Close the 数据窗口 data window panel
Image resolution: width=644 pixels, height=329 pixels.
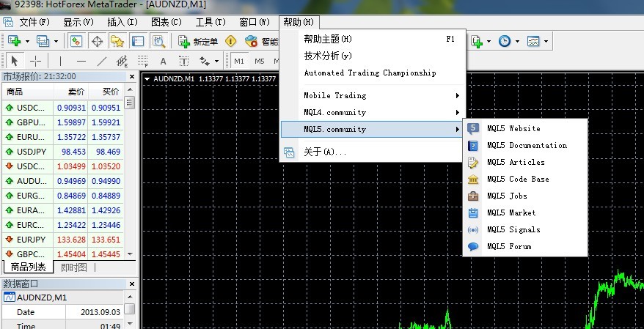(132, 284)
